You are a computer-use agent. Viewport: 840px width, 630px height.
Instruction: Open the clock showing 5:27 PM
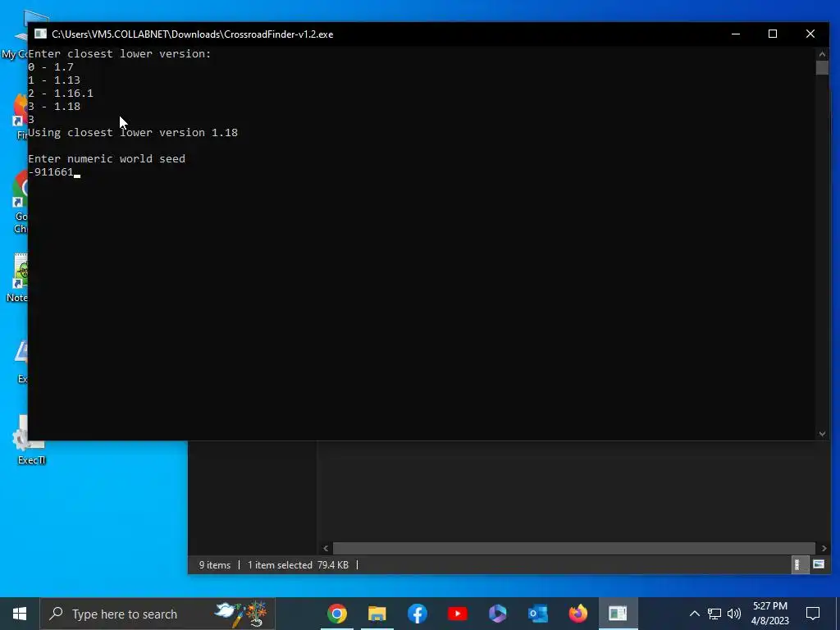tap(770, 614)
